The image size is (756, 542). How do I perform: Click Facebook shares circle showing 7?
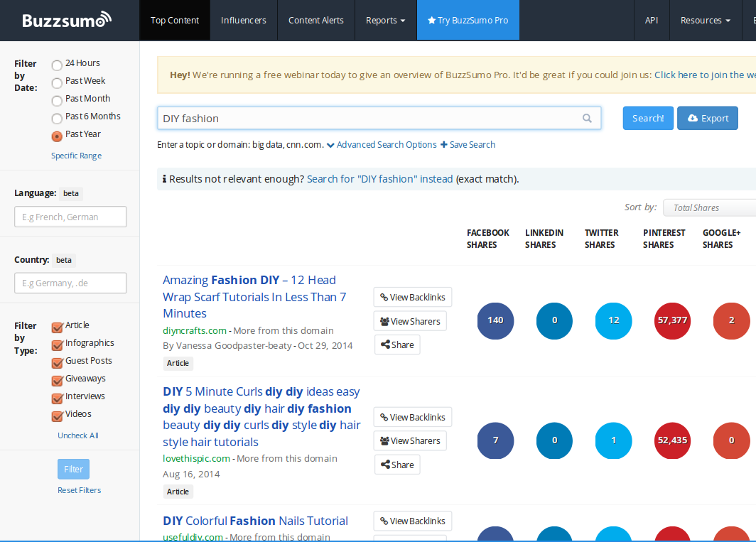pos(495,440)
